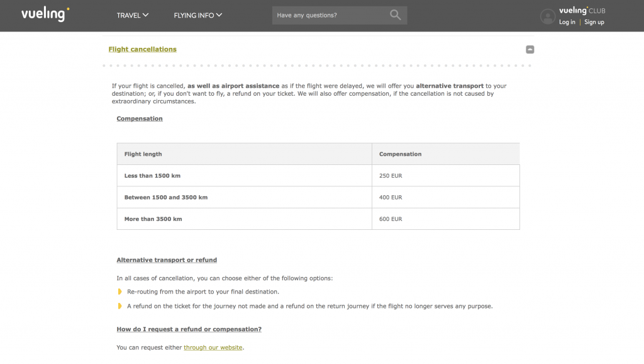Screen dimensions: 644x364
Task: Click the Vueling Club logo
Action: click(x=582, y=10)
